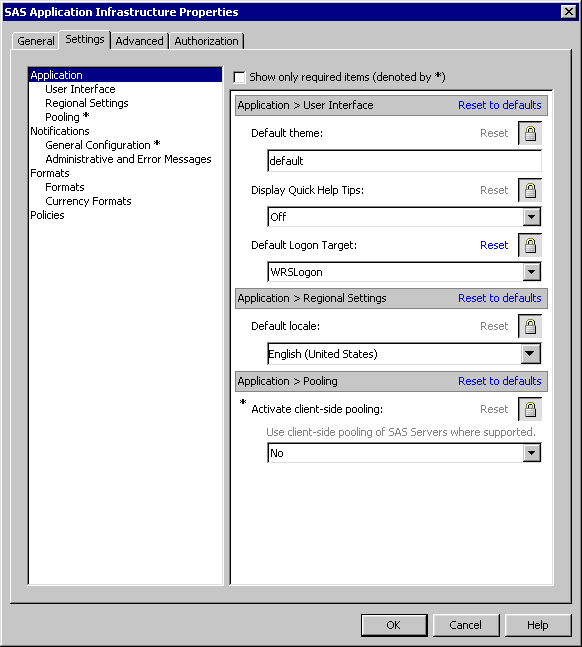The image size is (582, 647).
Task: Click the Cancel button
Action: [x=466, y=625]
